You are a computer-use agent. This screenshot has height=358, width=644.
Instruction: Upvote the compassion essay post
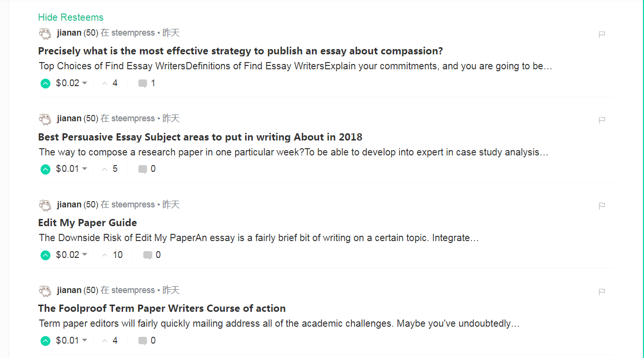(45, 83)
